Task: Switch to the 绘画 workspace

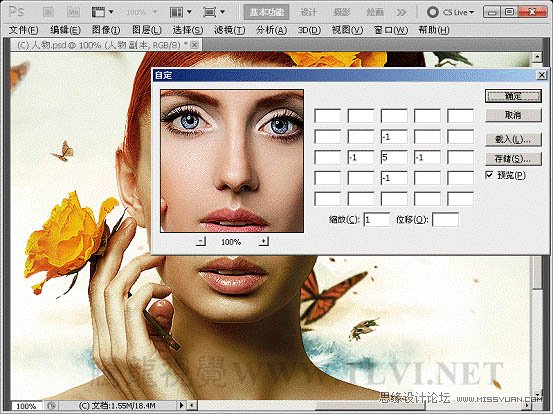Action: pyautogui.click(x=375, y=12)
